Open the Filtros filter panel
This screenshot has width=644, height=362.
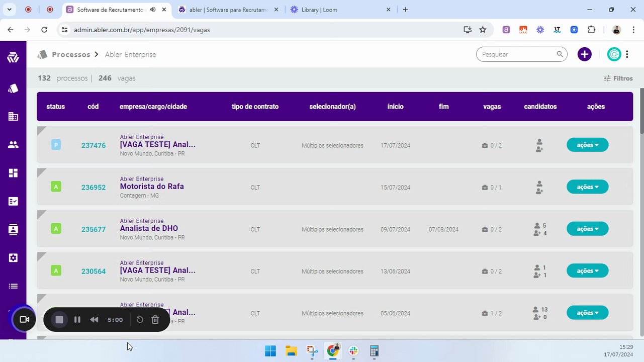click(x=618, y=78)
